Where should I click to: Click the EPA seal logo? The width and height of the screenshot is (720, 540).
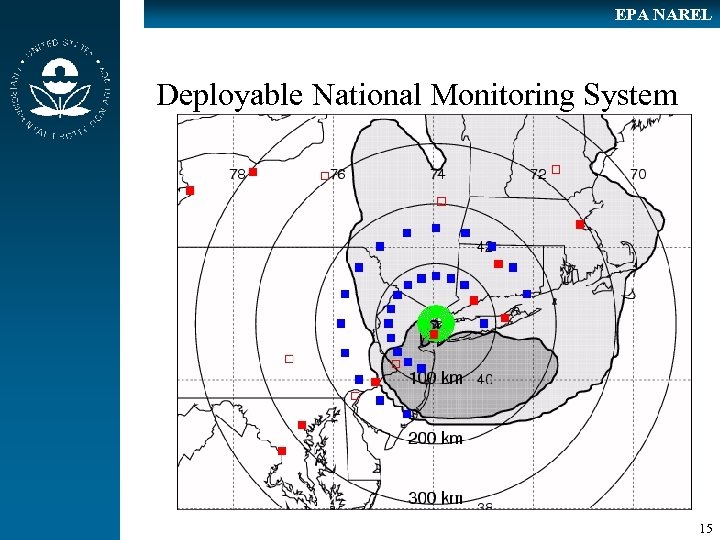pyautogui.click(x=60, y=90)
